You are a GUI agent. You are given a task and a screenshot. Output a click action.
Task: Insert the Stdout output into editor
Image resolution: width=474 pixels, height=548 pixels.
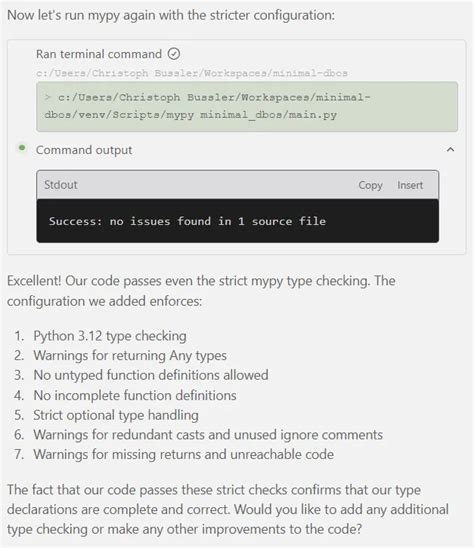point(410,185)
